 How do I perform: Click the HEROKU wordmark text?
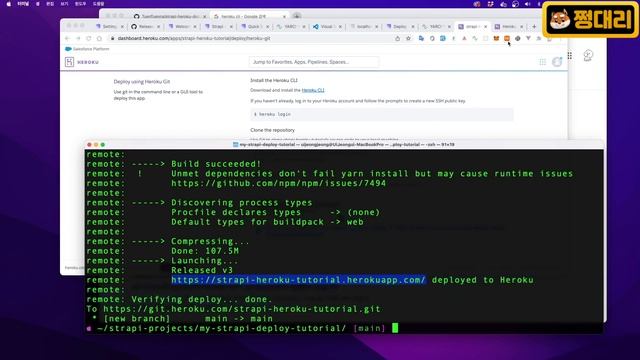tap(88, 62)
